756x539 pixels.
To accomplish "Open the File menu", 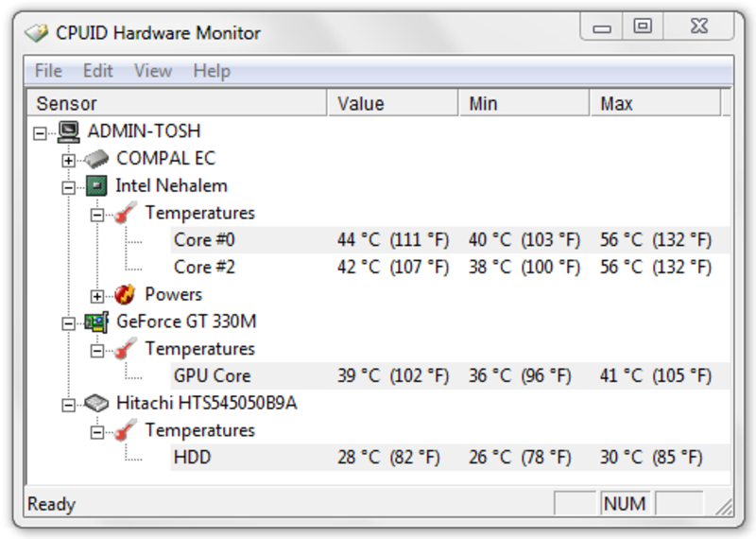I will coord(48,71).
